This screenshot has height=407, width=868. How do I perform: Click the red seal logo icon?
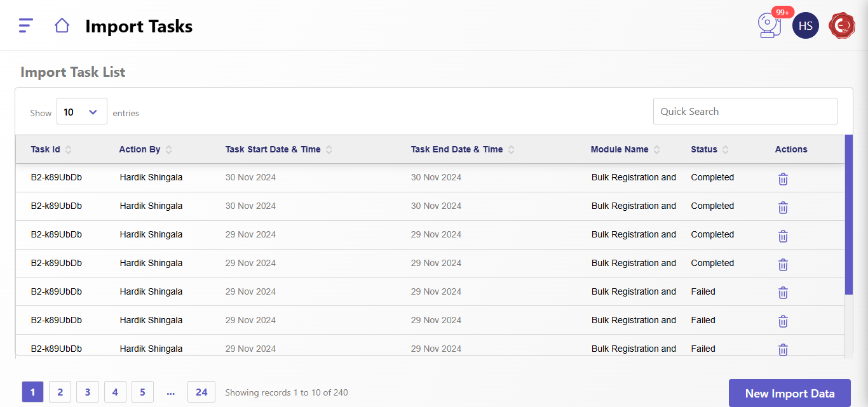point(842,25)
